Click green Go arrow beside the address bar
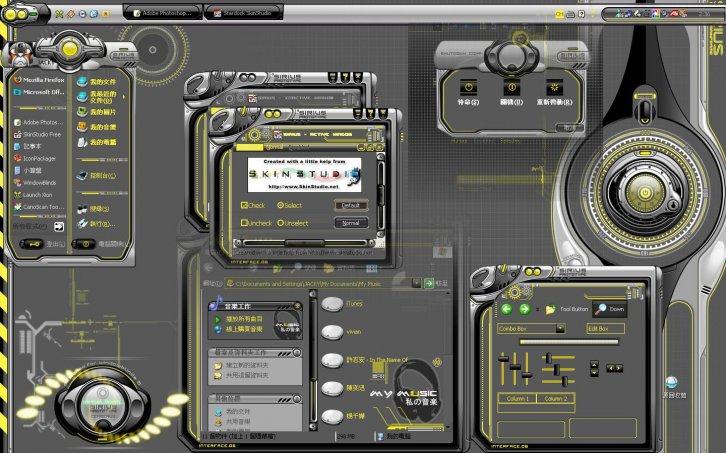Image resolution: width=726 pixels, height=453 pixels. (429, 283)
